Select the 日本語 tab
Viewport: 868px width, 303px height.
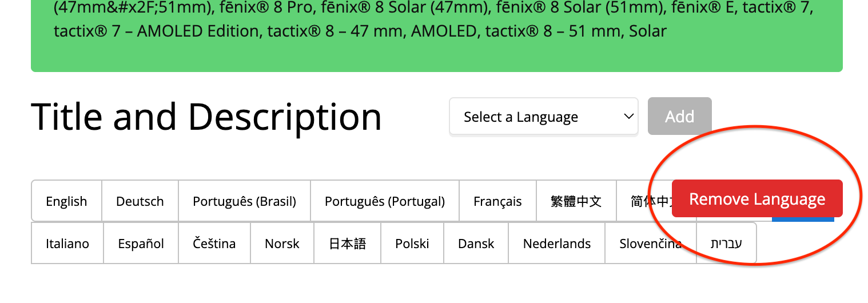coord(347,244)
